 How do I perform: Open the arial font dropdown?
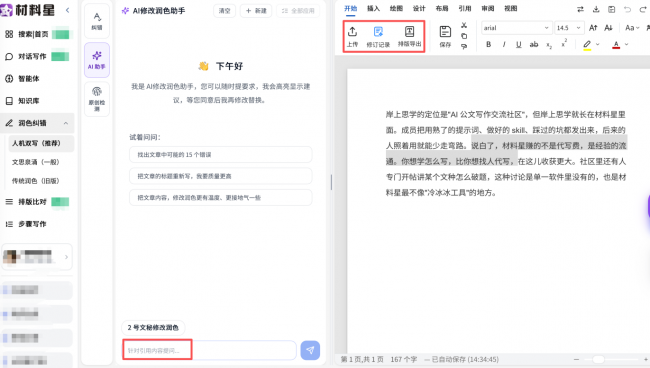(517, 28)
